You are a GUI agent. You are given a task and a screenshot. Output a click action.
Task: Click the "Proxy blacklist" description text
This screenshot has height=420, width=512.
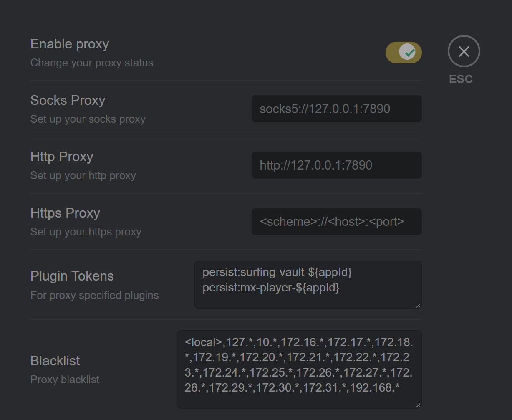point(65,380)
